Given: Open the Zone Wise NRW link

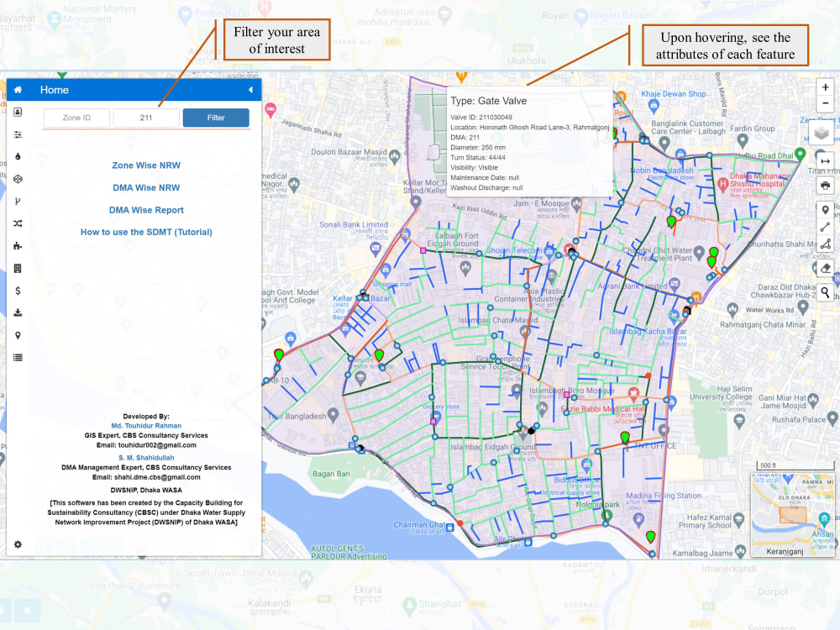Looking at the screenshot, I should (x=146, y=165).
